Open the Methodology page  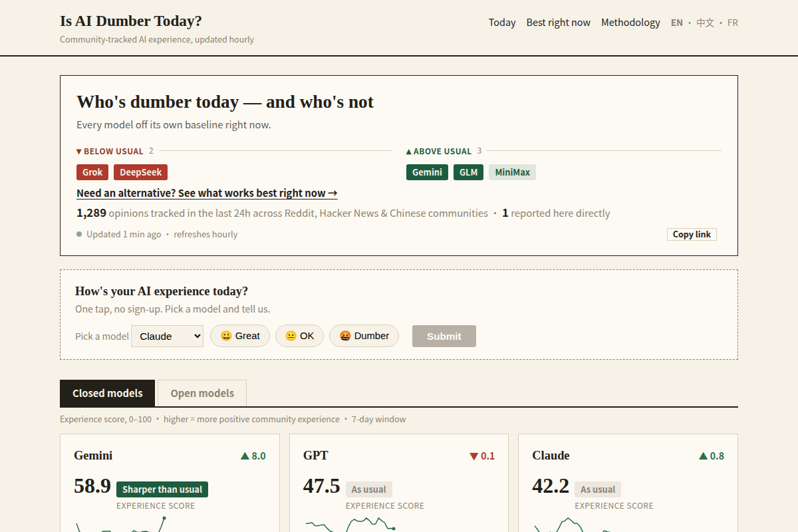coord(630,23)
